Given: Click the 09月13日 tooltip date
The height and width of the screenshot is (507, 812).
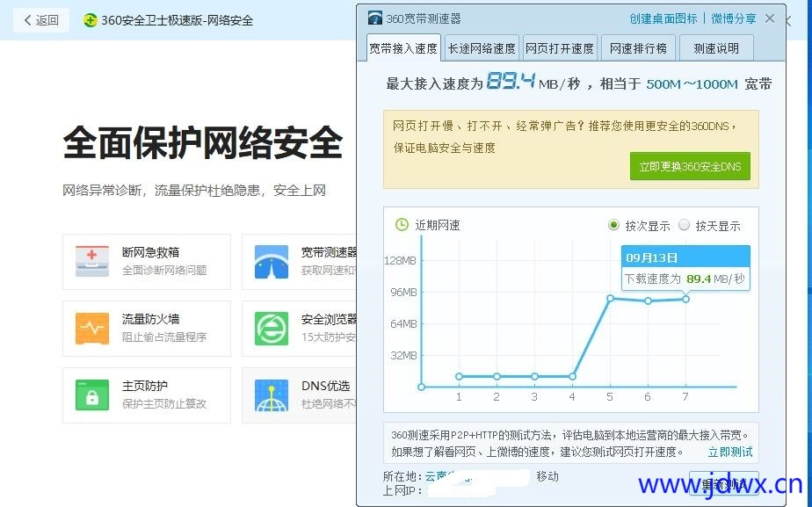Looking at the screenshot, I should click(x=651, y=258).
